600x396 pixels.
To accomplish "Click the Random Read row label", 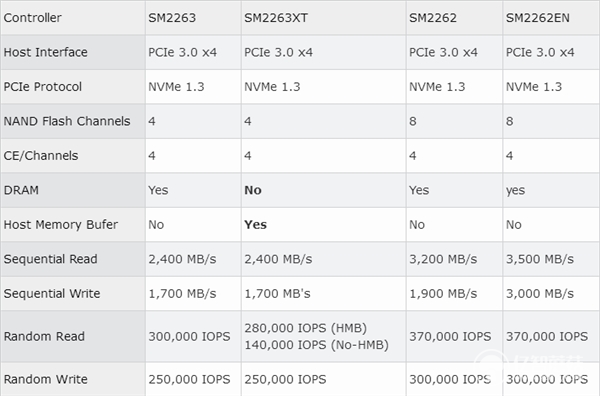I will tap(44, 337).
